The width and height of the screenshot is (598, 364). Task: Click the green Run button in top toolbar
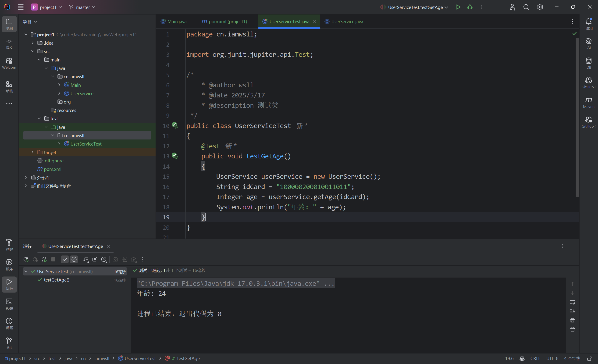point(458,7)
